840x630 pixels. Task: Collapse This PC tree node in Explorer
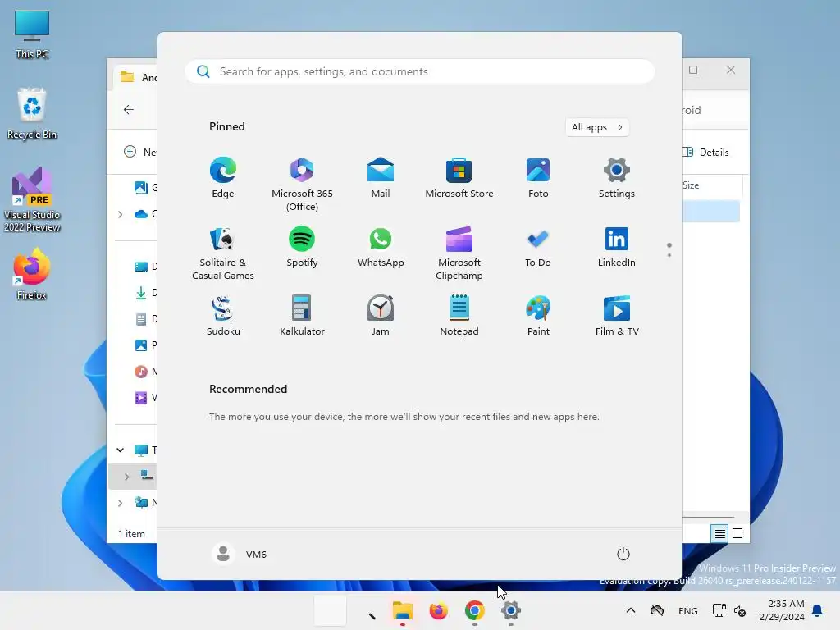point(121,450)
